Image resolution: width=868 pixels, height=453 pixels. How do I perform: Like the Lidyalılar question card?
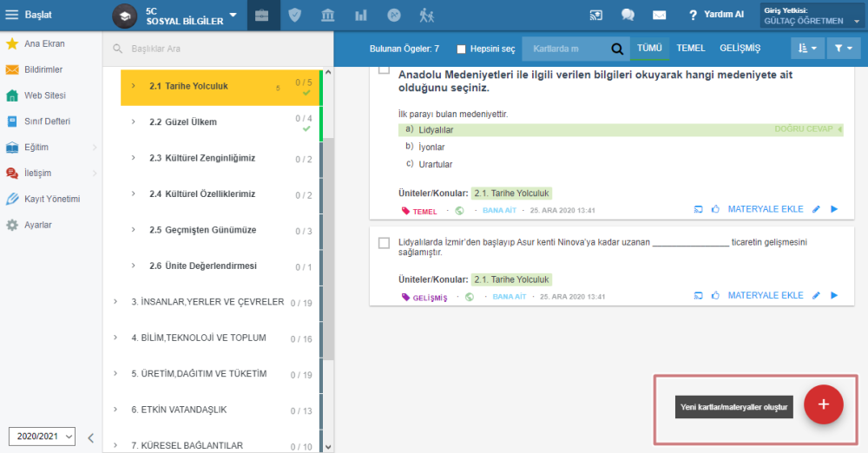point(715,209)
